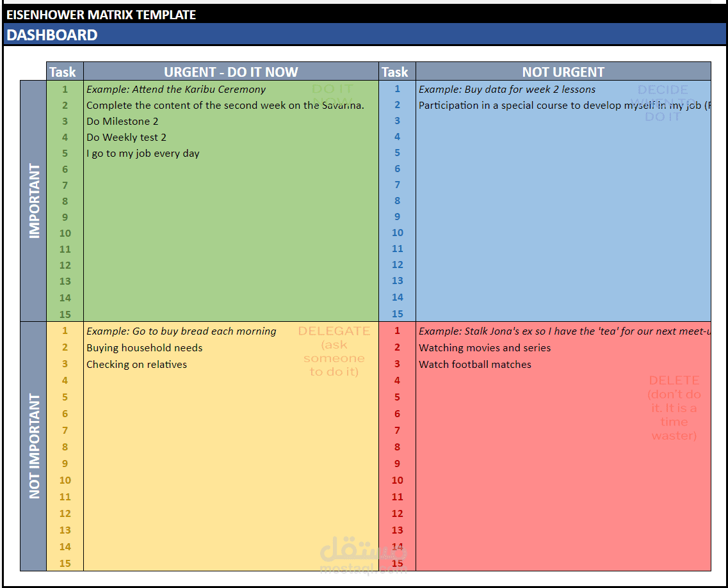Click row number 5 in the green quadrant
The width and height of the screenshot is (728, 588).
(65, 153)
